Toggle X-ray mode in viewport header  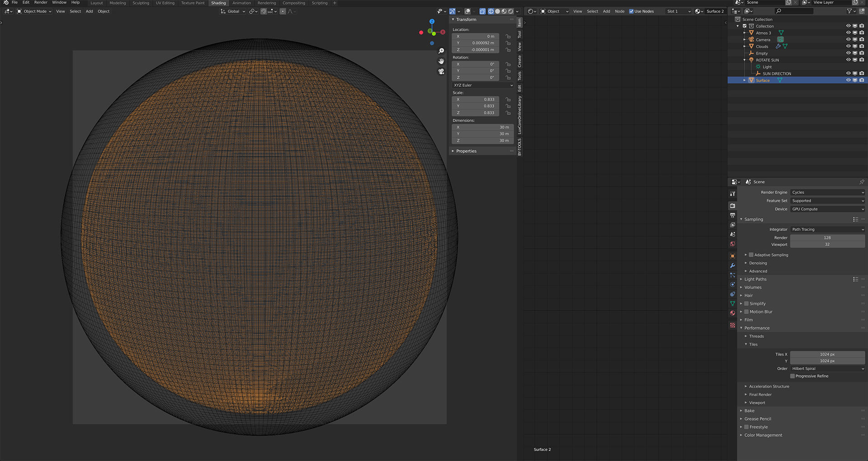pos(482,11)
